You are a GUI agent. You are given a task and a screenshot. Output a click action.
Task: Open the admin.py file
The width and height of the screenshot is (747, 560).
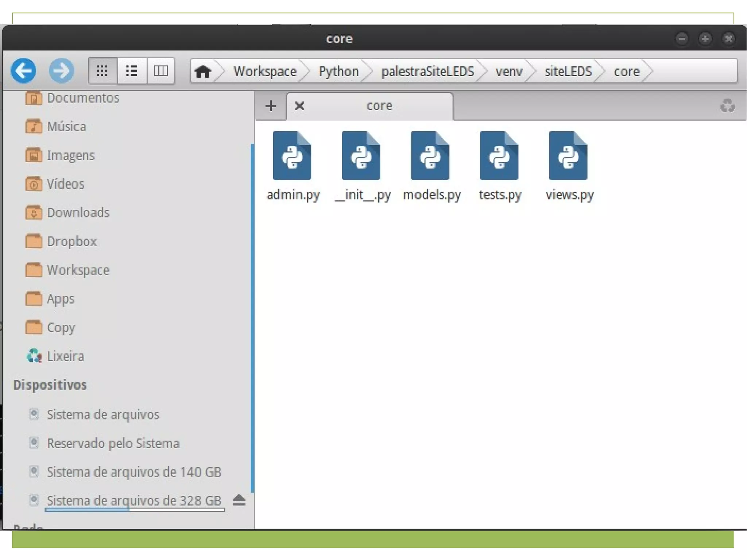[292, 156]
